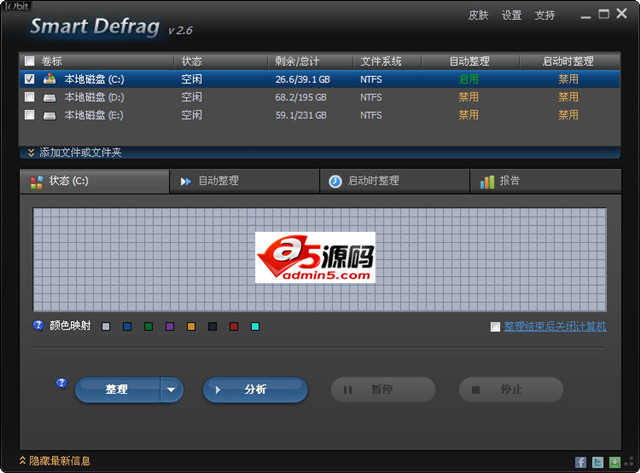The image size is (640, 473).
Task: Check the 本地磁盘 (D:) checkbox
Action: 29,97
